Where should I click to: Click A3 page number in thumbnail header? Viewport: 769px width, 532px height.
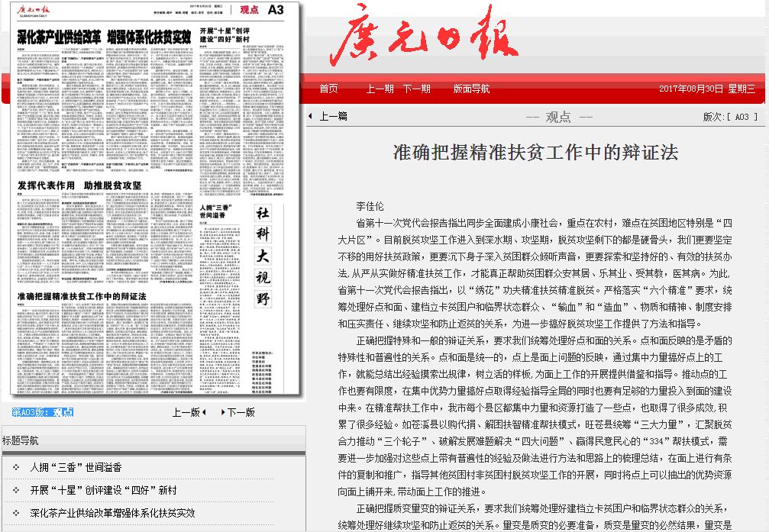pyautogui.click(x=276, y=10)
